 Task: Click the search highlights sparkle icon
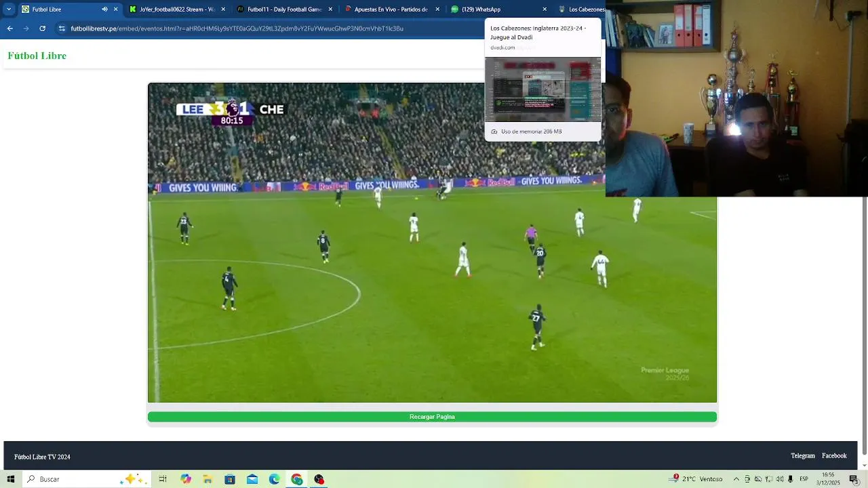134,479
